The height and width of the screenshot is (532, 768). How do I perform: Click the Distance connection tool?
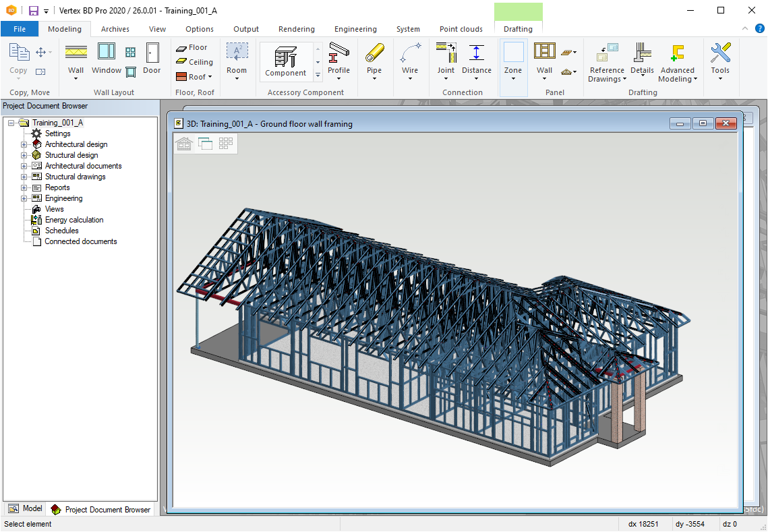coord(476,59)
